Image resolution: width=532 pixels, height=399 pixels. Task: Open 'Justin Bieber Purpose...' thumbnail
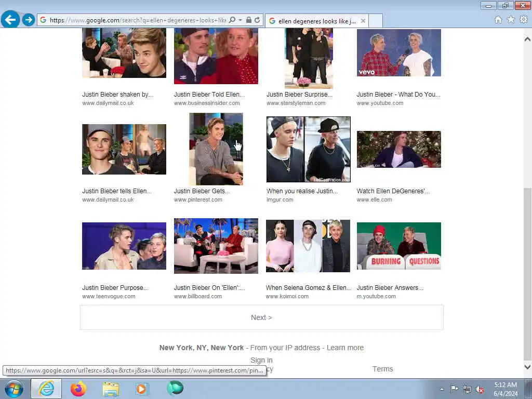(124, 246)
